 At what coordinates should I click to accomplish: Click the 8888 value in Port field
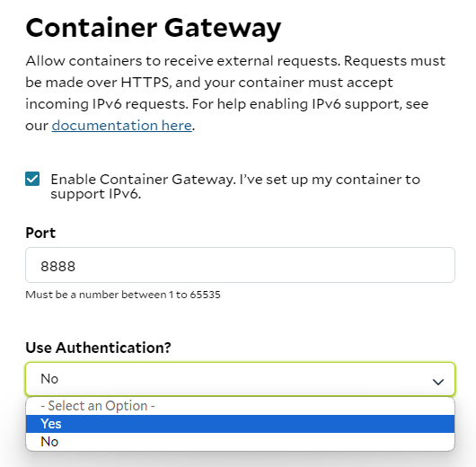57,267
